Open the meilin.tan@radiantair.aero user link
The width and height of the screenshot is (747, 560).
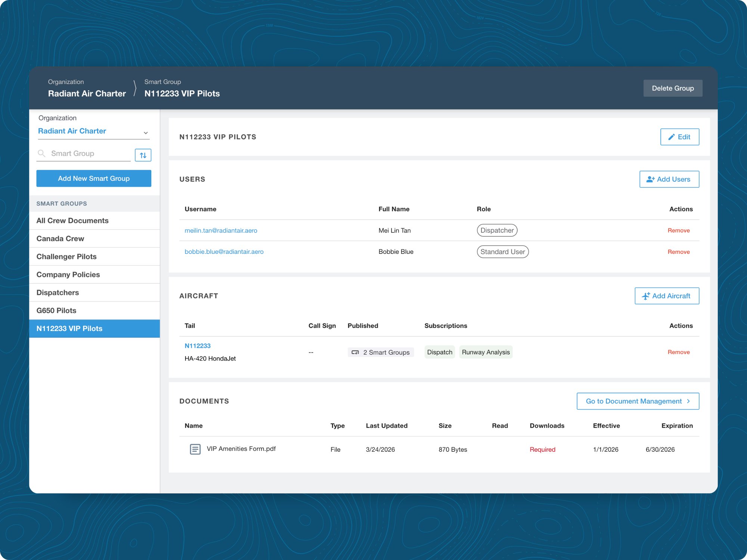(x=221, y=230)
